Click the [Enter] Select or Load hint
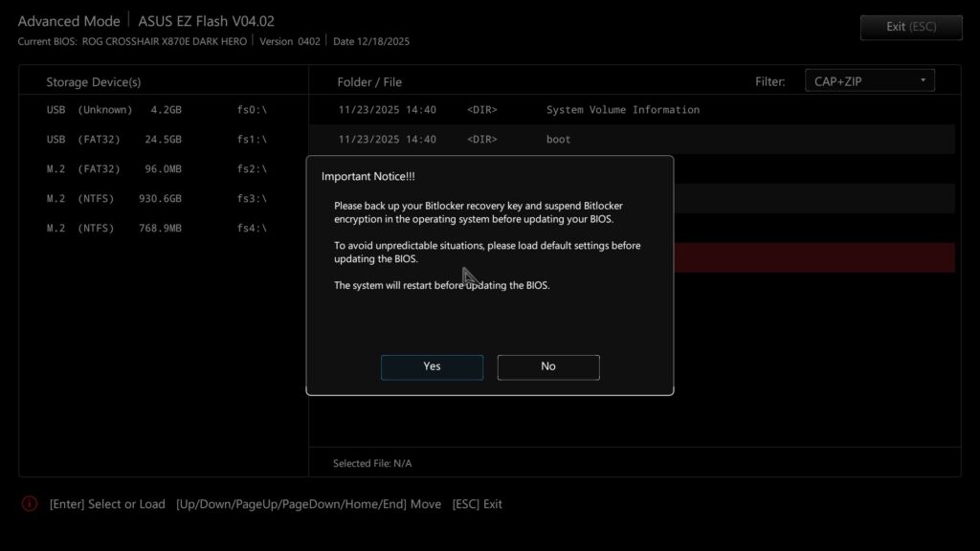This screenshot has width=980, height=551. [107, 504]
